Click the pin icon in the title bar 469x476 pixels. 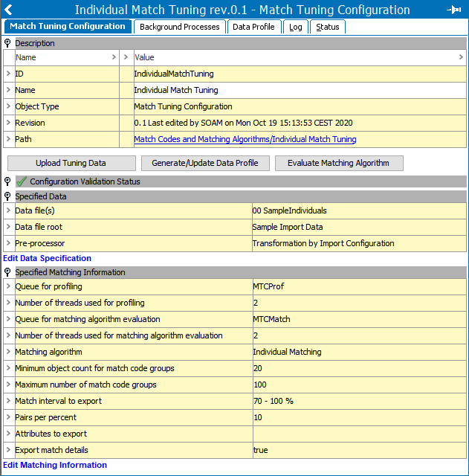pyautogui.click(x=453, y=10)
